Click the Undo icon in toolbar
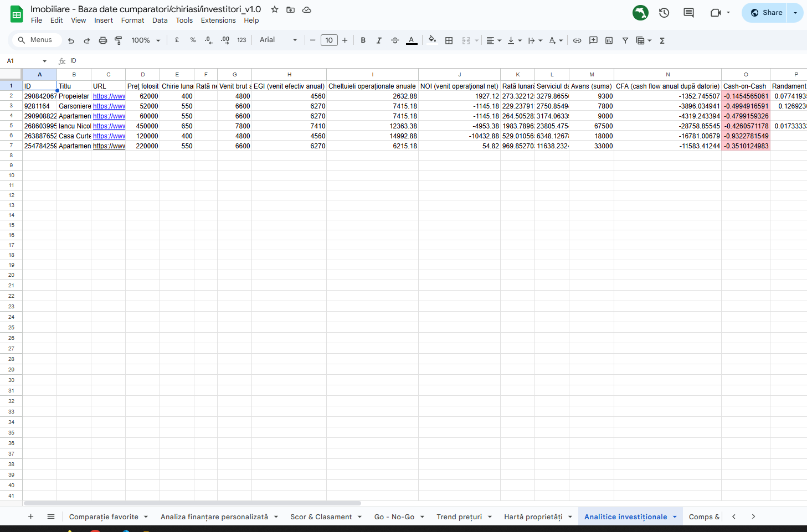This screenshot has width=807, height=532. (x=71, y=40)
